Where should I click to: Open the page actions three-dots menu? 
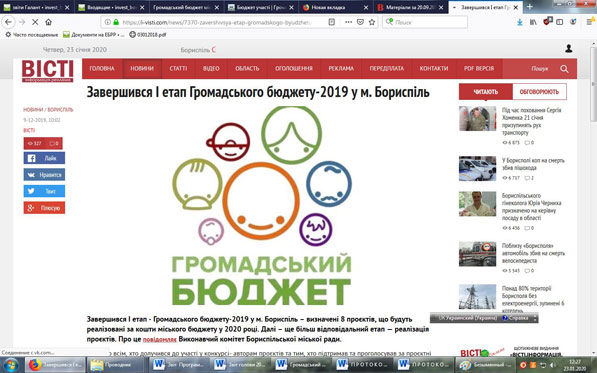(348, 22)
